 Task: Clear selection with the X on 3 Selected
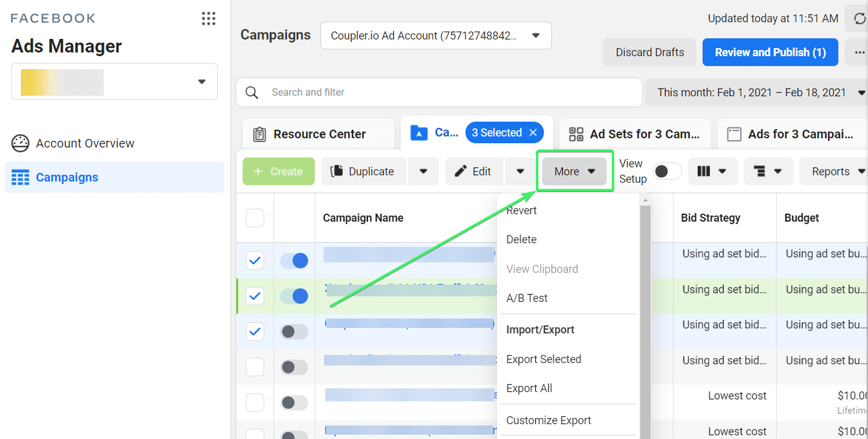[533, 133]
